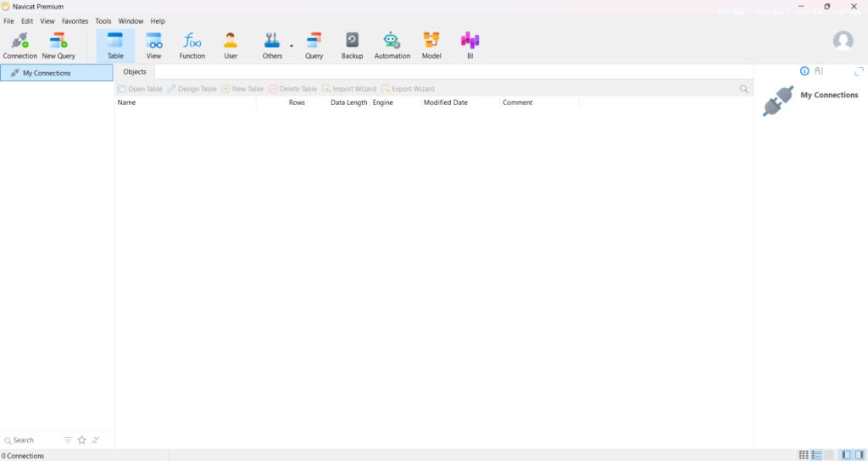Click the collapse icon right of the star

(x=95, y=440)
